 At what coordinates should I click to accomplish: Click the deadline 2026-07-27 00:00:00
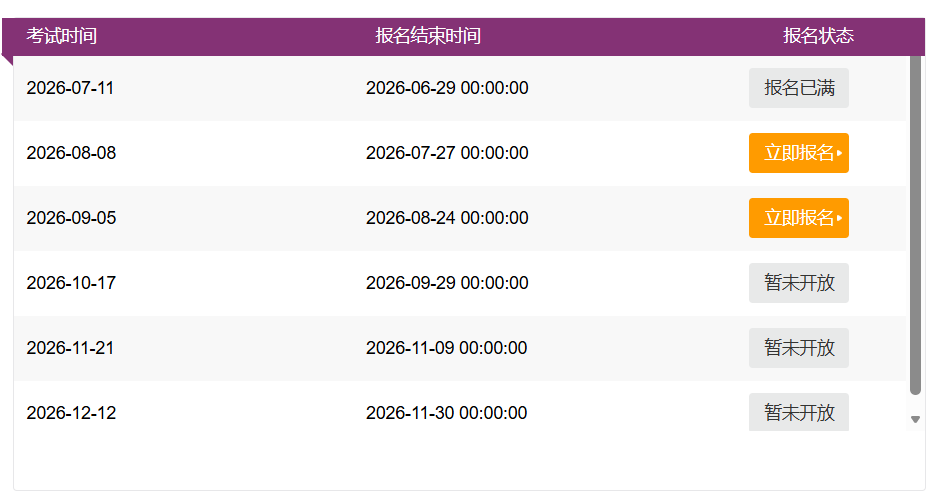coord(447,153)
